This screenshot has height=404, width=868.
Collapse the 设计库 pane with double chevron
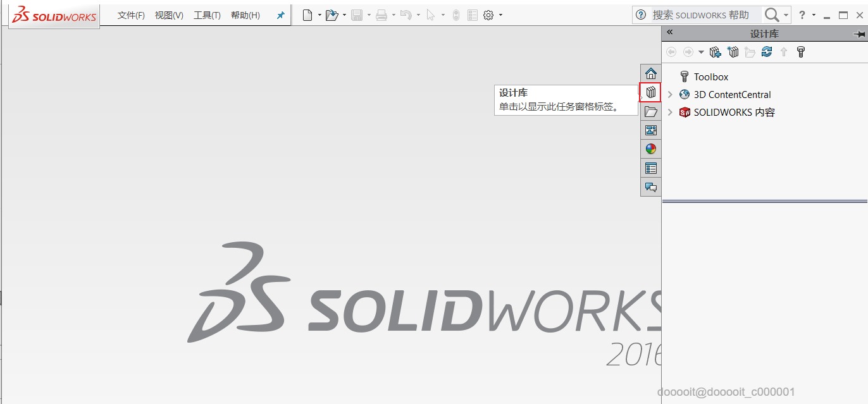coord(670,32)
